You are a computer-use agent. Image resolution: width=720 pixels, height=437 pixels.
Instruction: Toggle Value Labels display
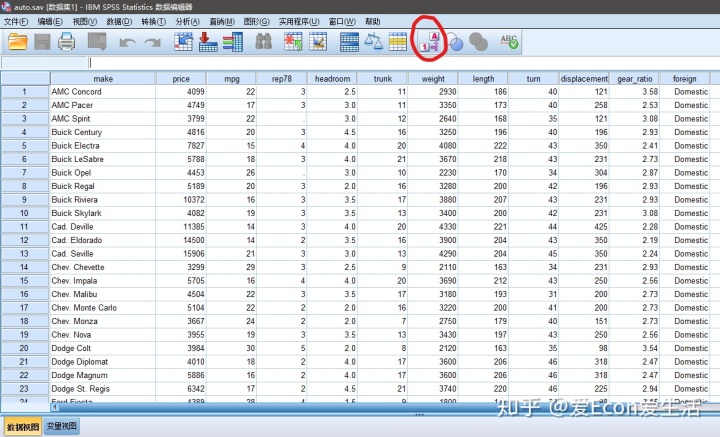click(x=430, y=42)
